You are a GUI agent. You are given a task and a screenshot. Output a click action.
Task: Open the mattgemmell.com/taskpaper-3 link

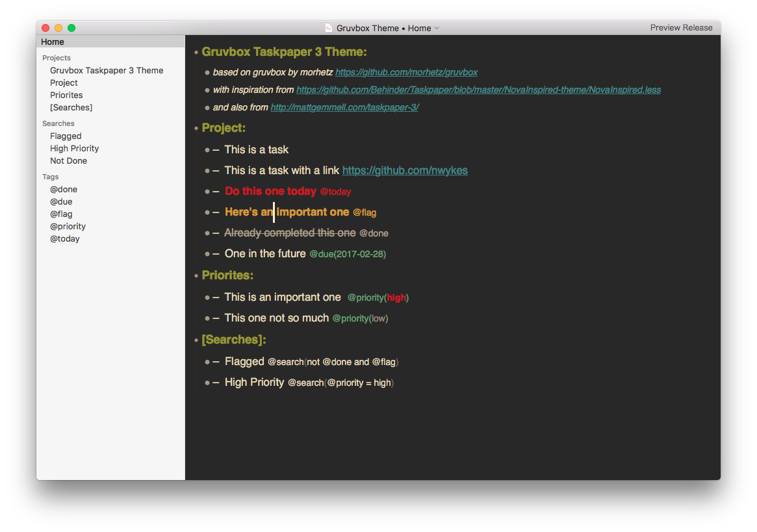click(x=344, y=107)
